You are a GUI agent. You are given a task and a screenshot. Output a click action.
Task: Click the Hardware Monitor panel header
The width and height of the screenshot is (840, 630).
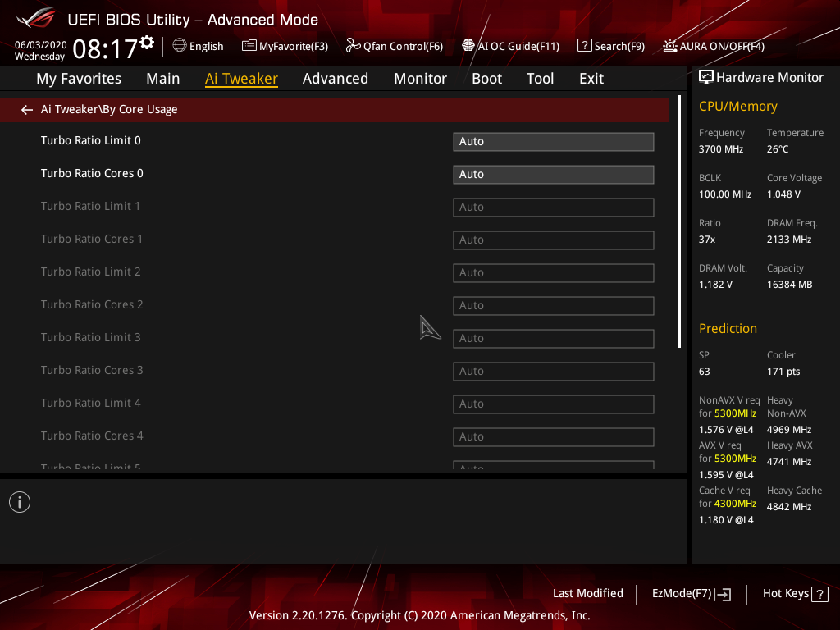[761, 77]
